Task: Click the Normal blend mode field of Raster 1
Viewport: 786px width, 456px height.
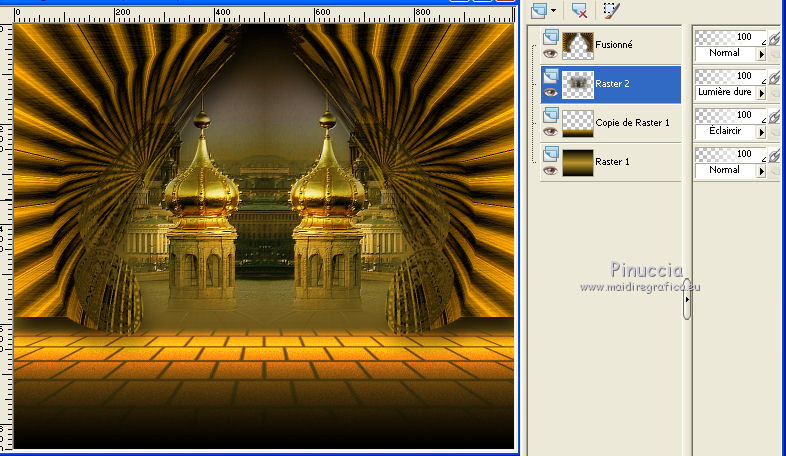Action: click(x=726, y=170)
